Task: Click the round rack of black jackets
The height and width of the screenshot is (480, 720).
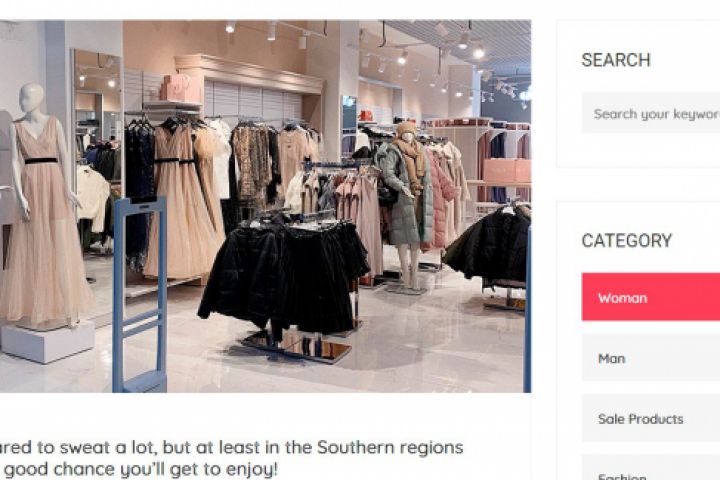Action: coord(285,274)
